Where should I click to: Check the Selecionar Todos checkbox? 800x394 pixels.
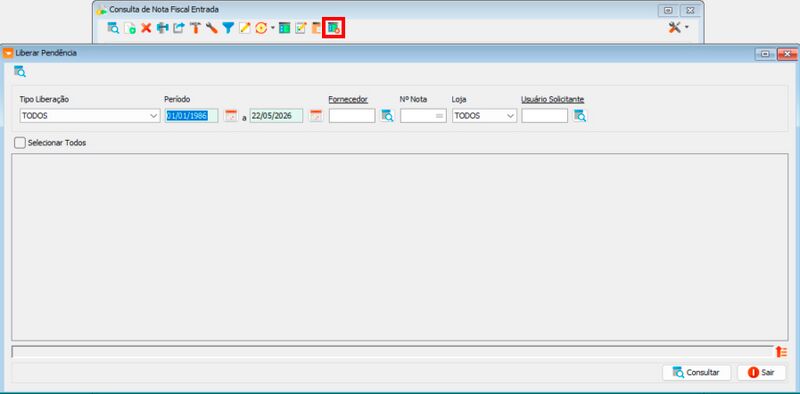20,143
